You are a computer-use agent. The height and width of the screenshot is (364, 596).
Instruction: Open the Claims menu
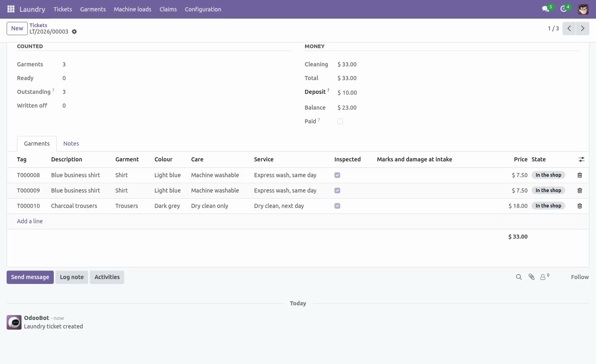point(168,9)
